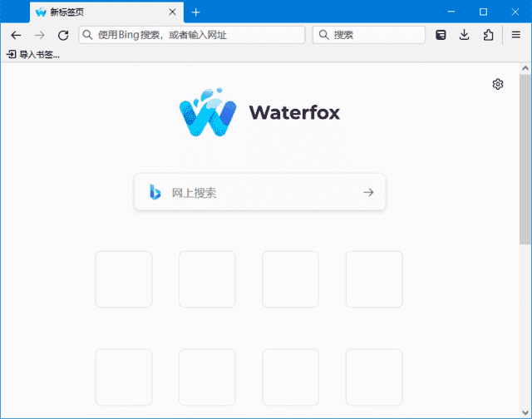
Task: Open the downloads panel
Action: (465, 35)
